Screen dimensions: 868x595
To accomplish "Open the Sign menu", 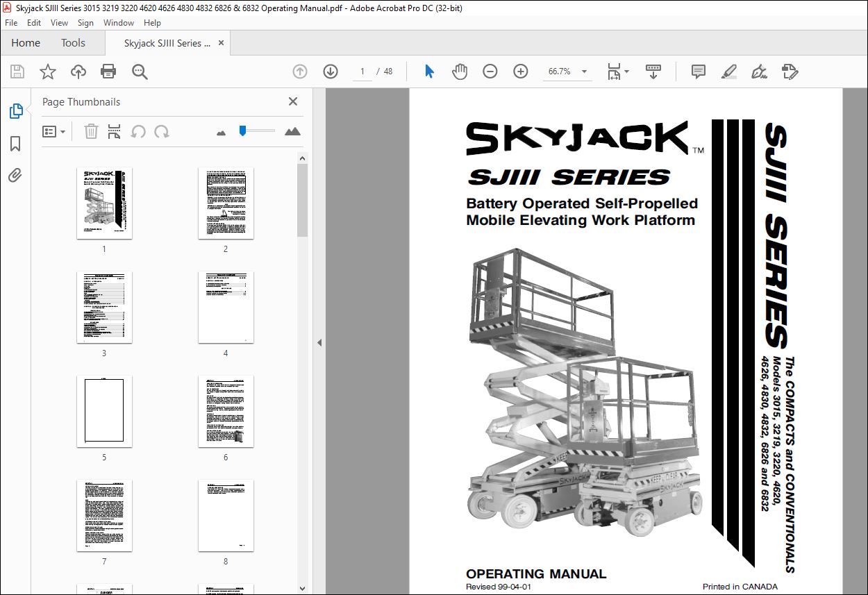I will pos(85,23).
